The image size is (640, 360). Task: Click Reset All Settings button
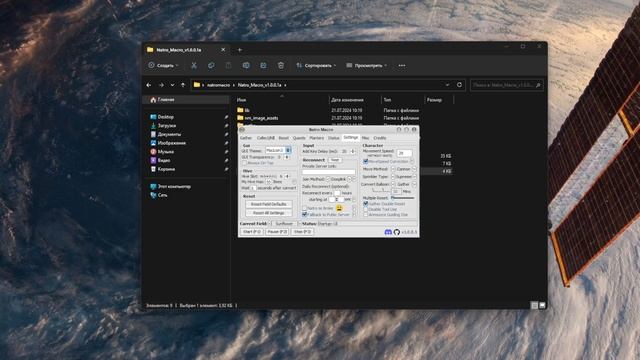269,213
